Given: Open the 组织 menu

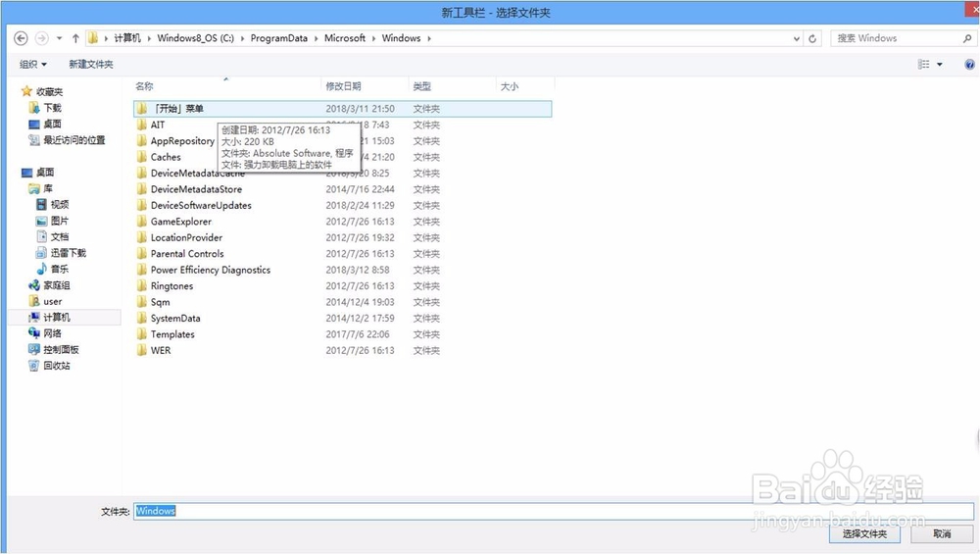Looking at the screenshot, I should click(x=33, y=65).
